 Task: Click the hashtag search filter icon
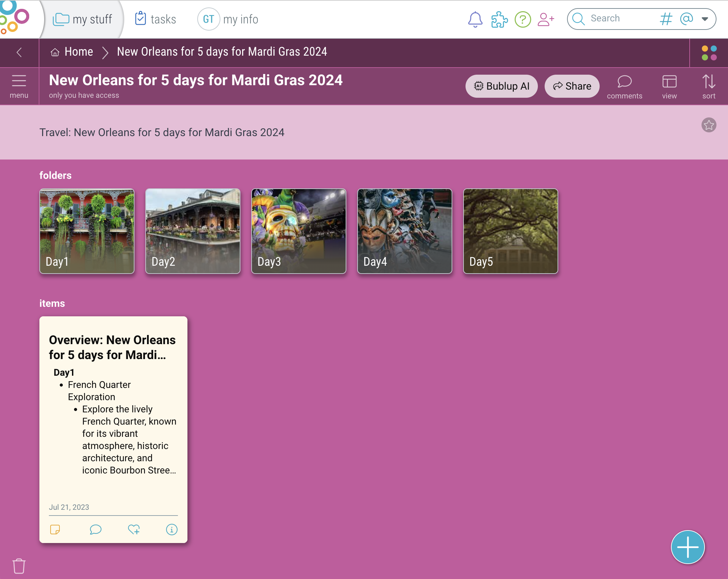(x=666, y=19)
